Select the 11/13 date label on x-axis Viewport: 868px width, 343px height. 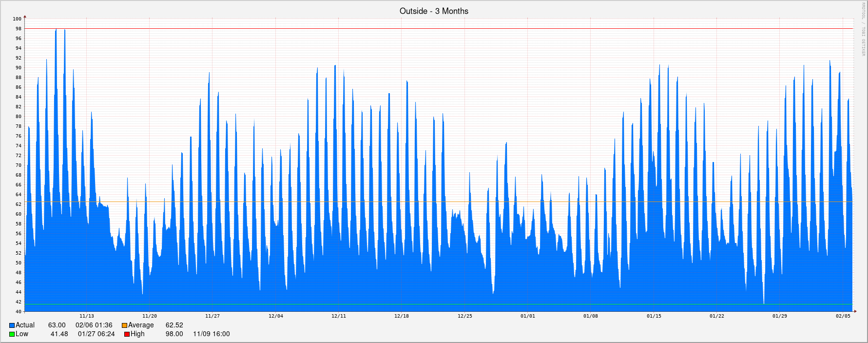click(87, 316)
